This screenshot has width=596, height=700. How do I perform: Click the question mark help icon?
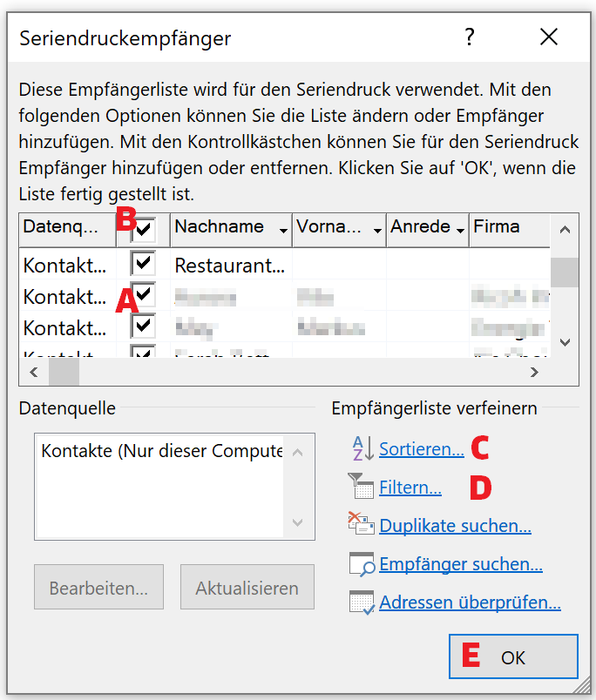[470, 37]
